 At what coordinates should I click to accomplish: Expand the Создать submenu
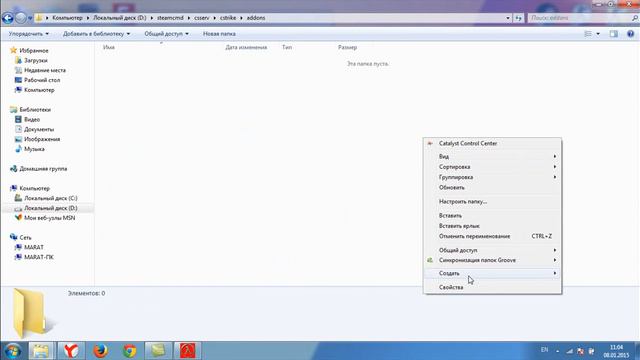[492, 273]
